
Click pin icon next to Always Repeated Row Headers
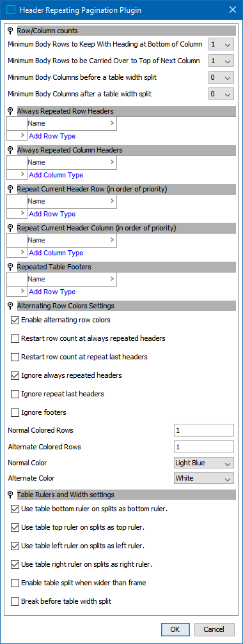point(11,111)
